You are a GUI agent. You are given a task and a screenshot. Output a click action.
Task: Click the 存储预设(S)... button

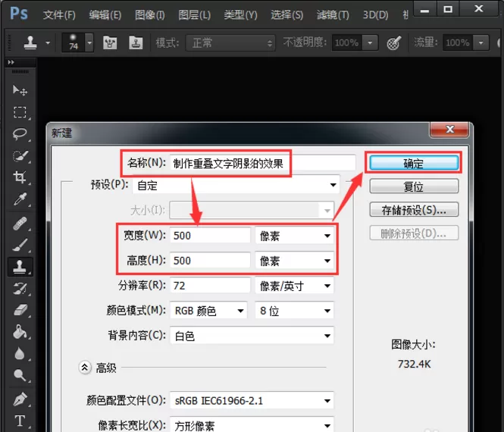coord(414,210)
